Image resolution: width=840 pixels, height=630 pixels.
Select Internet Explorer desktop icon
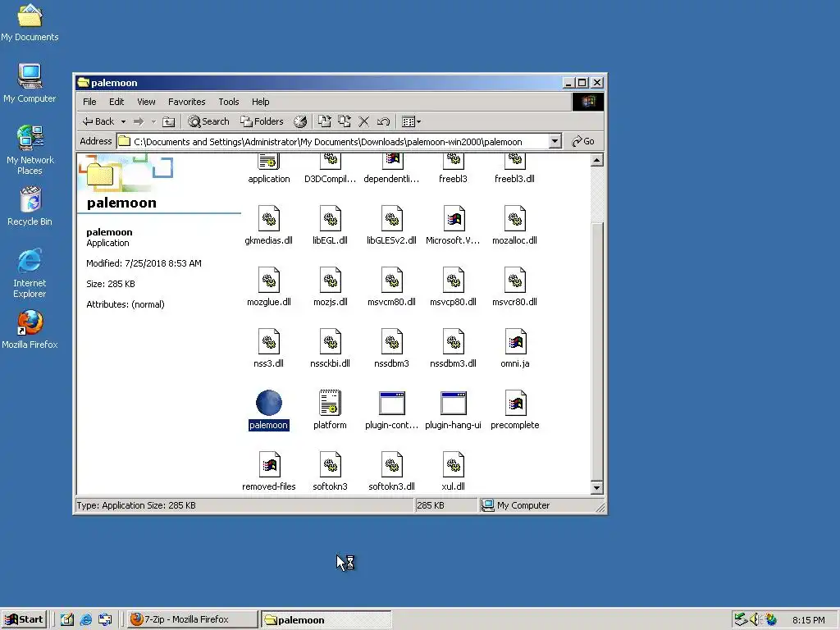point(30,272)
